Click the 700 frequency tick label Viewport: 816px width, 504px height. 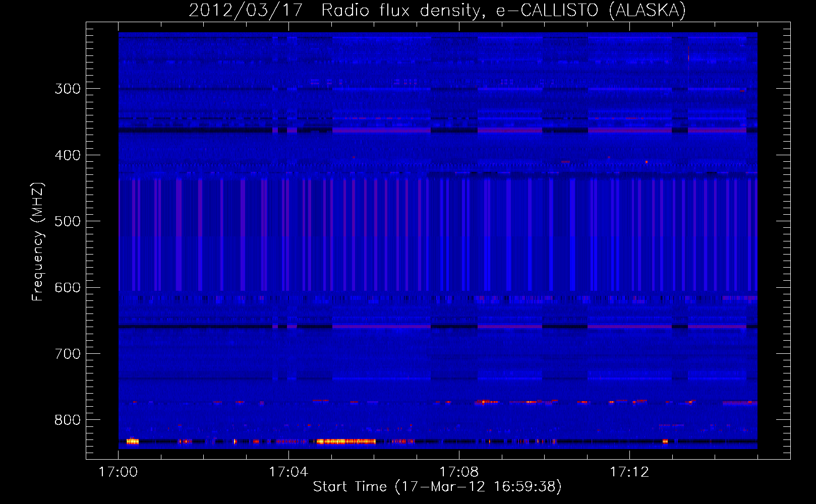68,354
